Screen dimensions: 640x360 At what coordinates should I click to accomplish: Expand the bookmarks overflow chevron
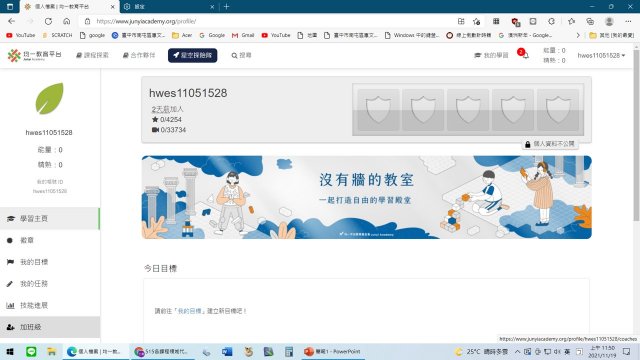point(578,36)
